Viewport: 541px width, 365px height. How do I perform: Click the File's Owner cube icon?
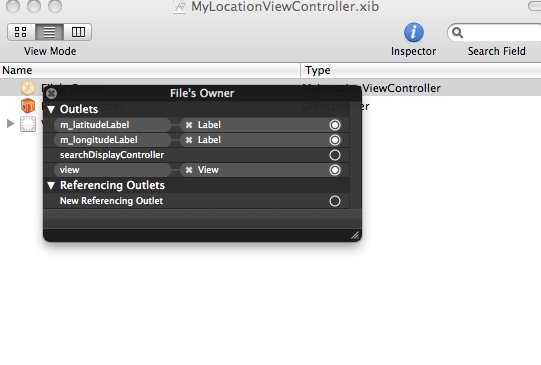coord(28,88)
